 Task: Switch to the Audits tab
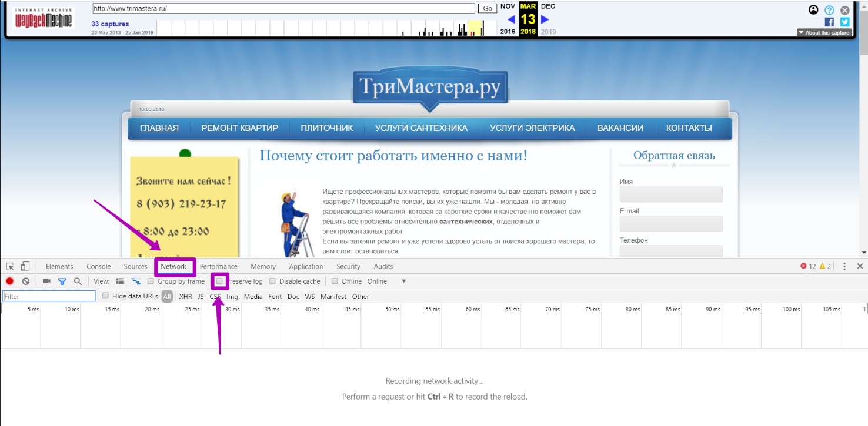point(383,267)
